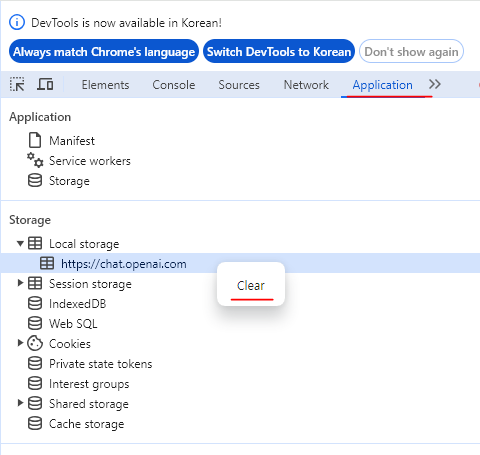Open Service workers gear icon
This screenshot has height=455, width=480.
coord(35,160)
